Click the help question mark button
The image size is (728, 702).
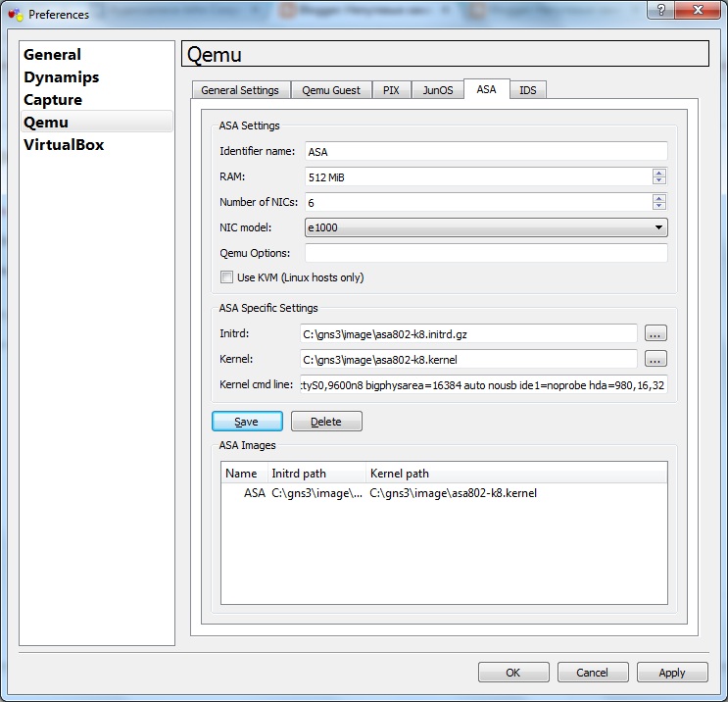[661, 10]
